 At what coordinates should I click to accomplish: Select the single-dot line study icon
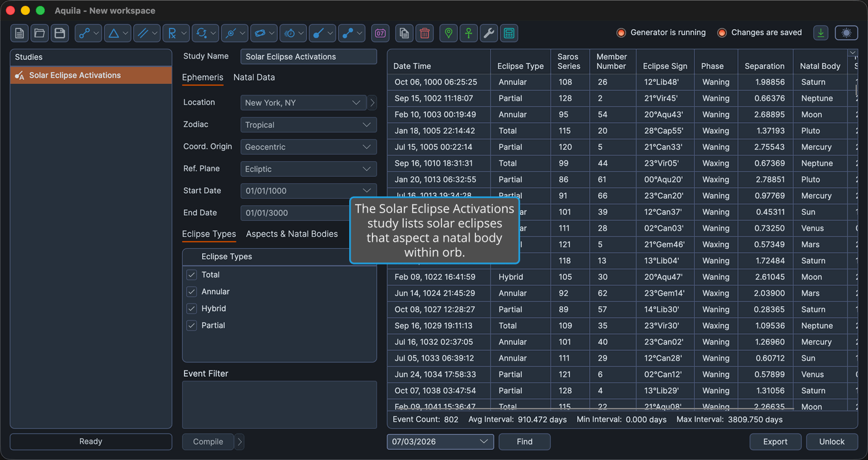click(319, 33)
